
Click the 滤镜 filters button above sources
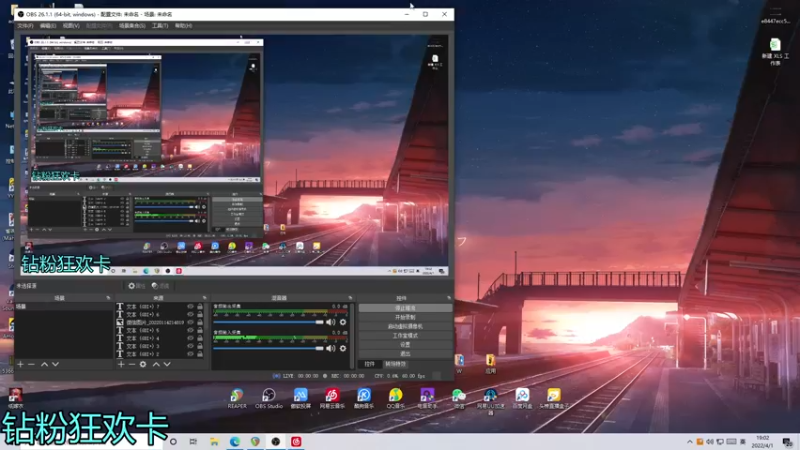point(160,286)
